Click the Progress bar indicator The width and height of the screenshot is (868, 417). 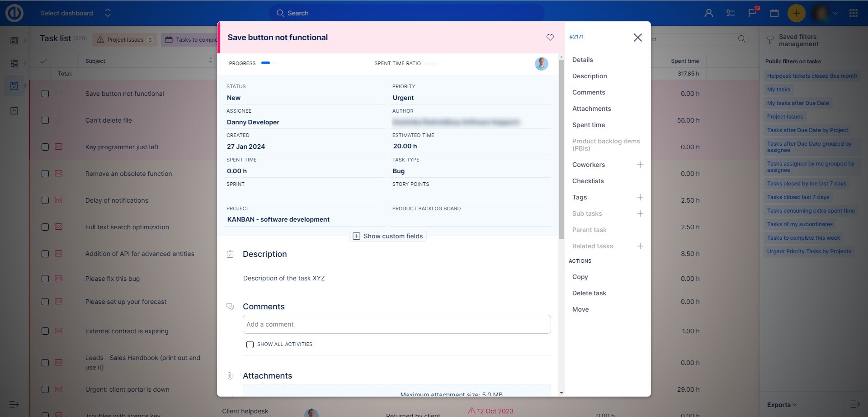coord(269,63)
